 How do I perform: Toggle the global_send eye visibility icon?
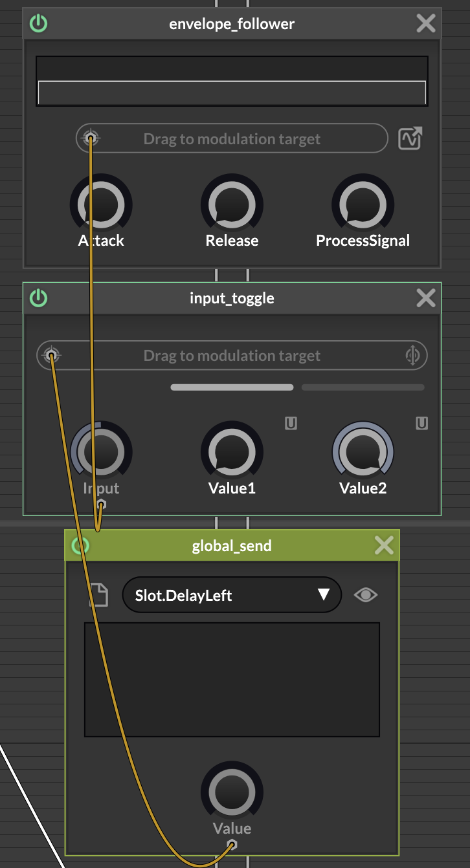(x=366, y=595)
